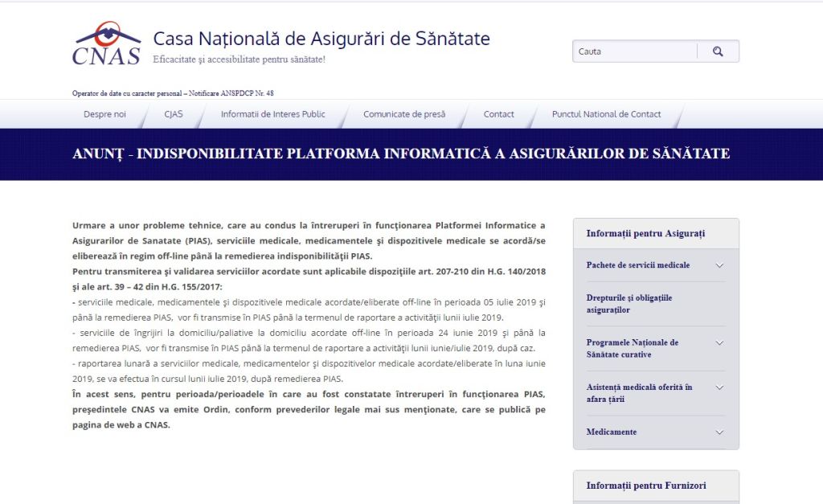
Task: Open Informatii de Interes Public menu
Action: tap(273, 114)
